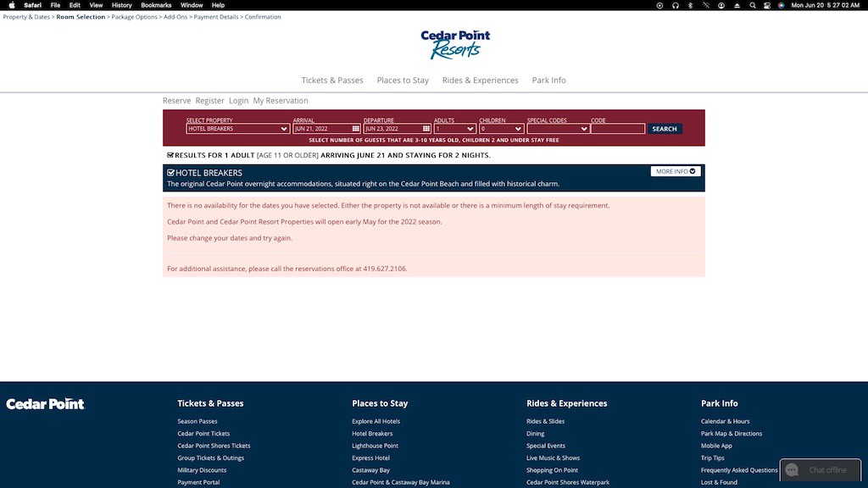Open Control Center in the menu bar
This screenshot has width=868, height=488.
click(x=767, y=5)
